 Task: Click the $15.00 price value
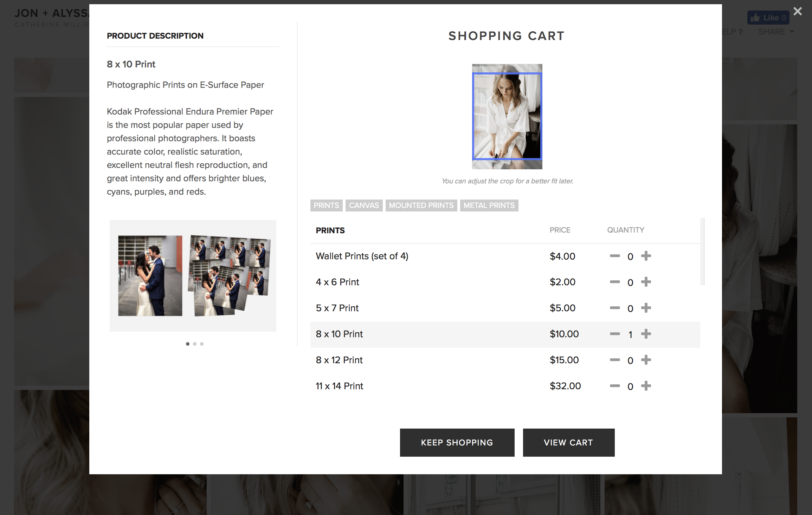(564, 360)
